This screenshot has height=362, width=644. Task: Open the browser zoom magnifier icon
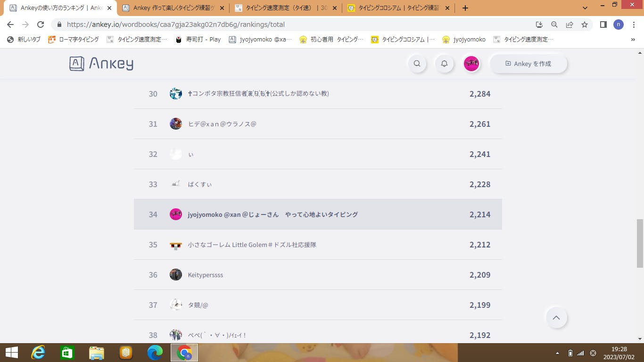pyautogui.click(x=554, y=25)
